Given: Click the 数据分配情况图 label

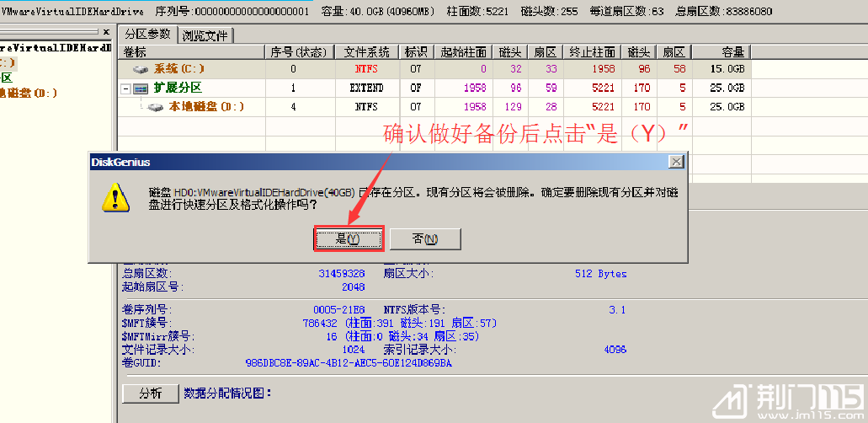Looking at the screenshot, I should tap(228, 394).
